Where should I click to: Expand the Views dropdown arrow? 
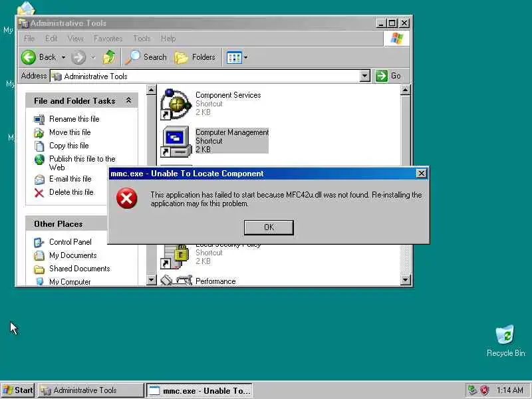[246, 57]
